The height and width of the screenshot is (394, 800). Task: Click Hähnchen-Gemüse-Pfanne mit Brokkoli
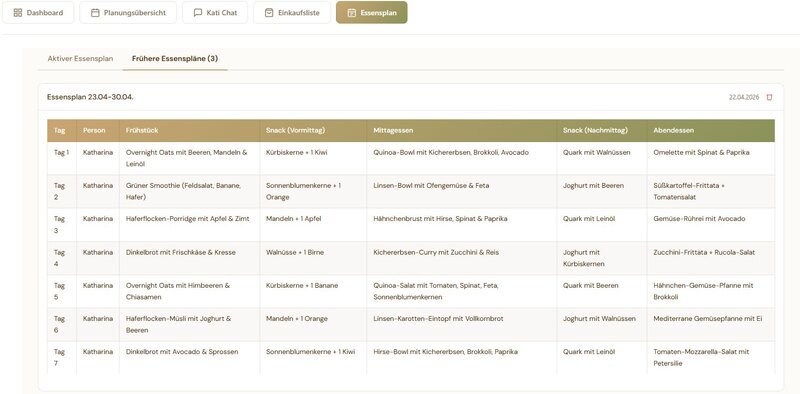(x=711, y=291)
